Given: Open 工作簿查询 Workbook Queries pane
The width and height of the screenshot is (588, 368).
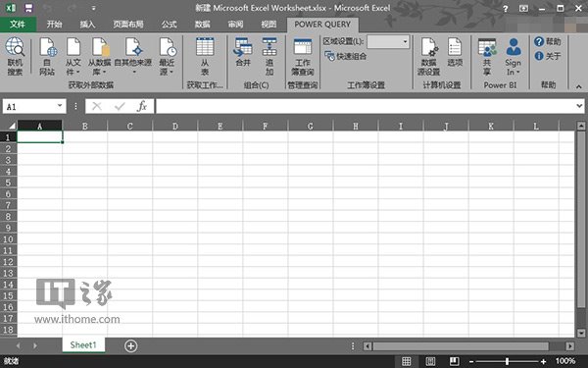Looking at the screenshot, I should coord(303,56).
